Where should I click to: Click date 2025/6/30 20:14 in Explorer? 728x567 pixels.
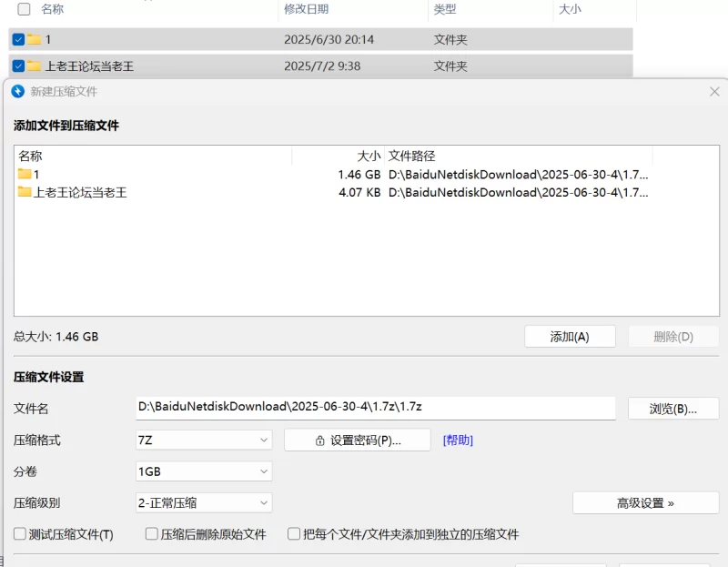click(x=329, y=39)
